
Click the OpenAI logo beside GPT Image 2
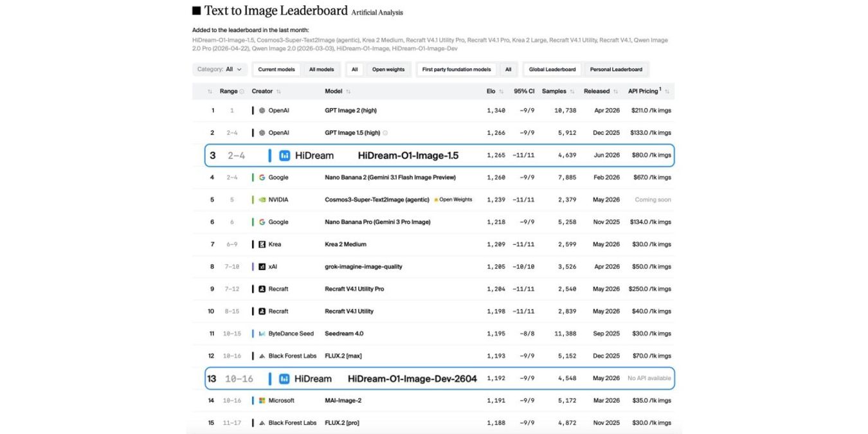262,111
